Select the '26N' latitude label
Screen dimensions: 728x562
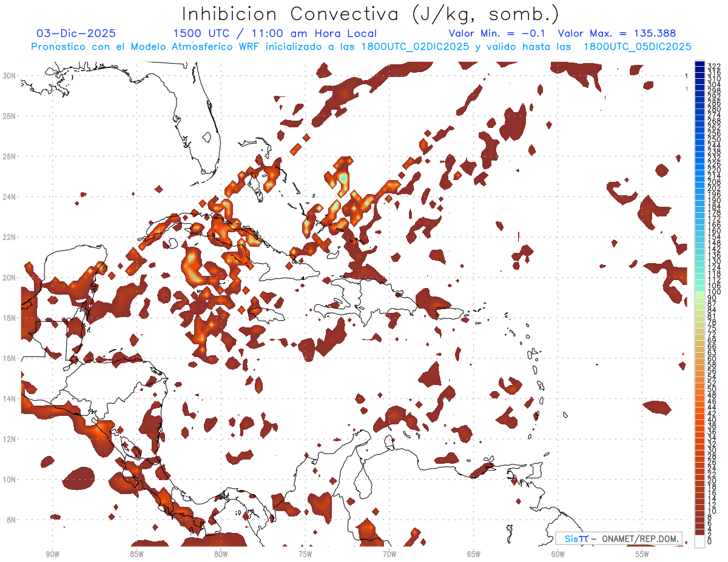(x=10, y=156)
